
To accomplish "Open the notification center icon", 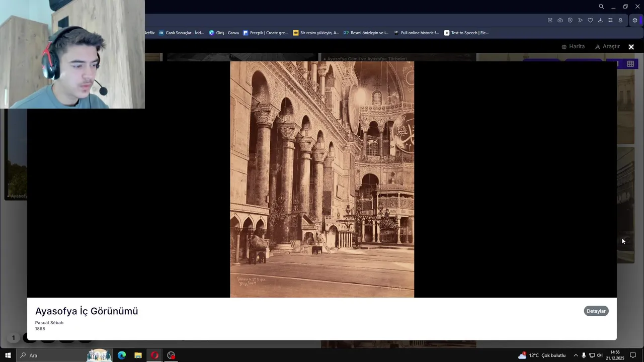I will click(x=633, y=355).
